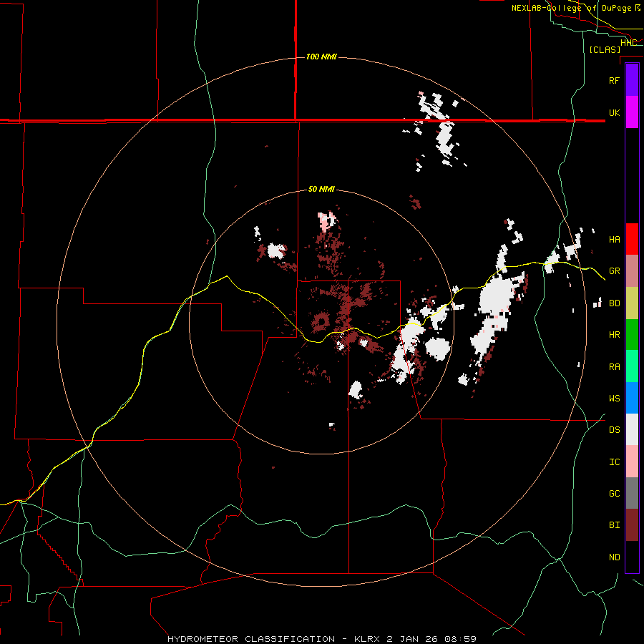This screenshot has width=644, height=644.
Task: Pick the yellow BD legend swatch
Action: [632, 303]
